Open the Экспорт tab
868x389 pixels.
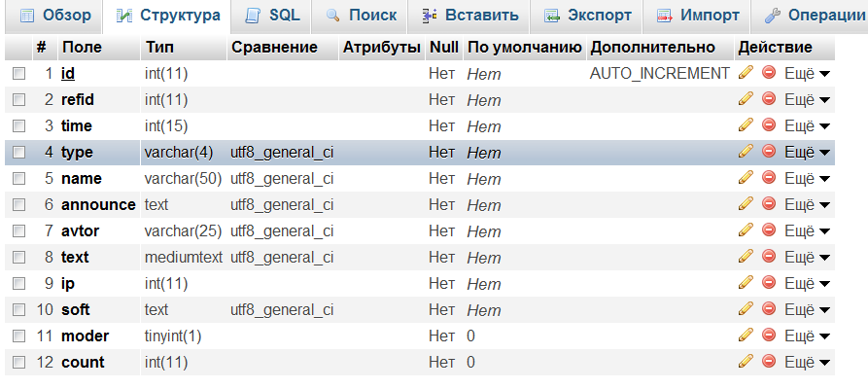(x=588, y=16)
